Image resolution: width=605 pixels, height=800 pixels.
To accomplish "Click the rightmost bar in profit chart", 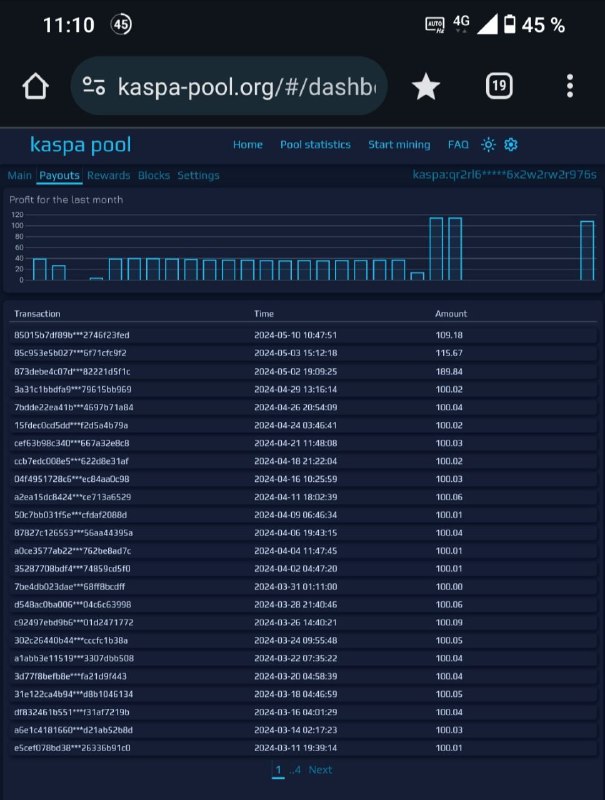I will click(587, 250).
